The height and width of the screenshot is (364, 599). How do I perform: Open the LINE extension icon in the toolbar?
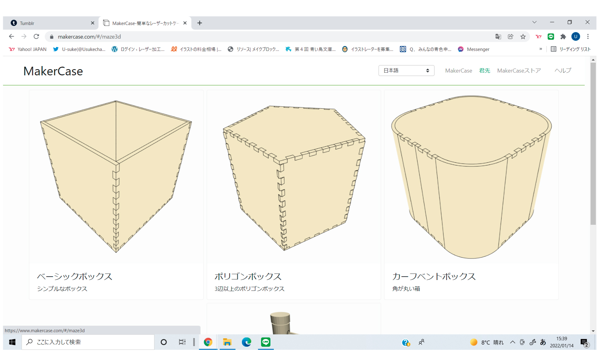(551, 36)
